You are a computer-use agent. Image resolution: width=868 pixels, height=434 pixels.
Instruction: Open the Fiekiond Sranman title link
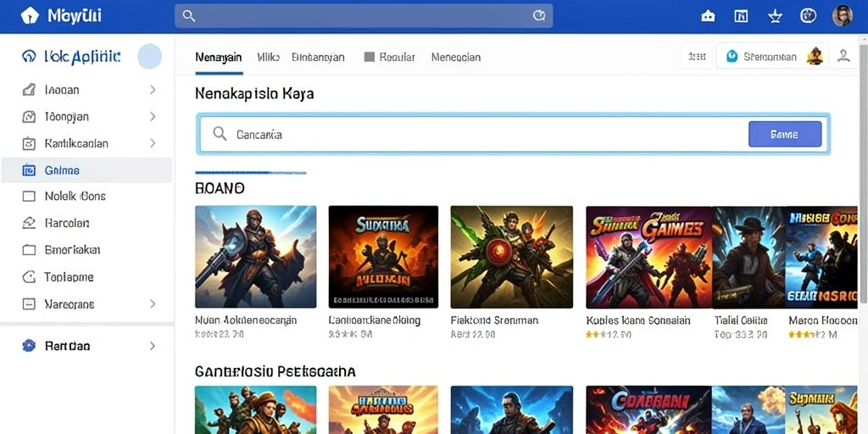(x=494, y=320)
